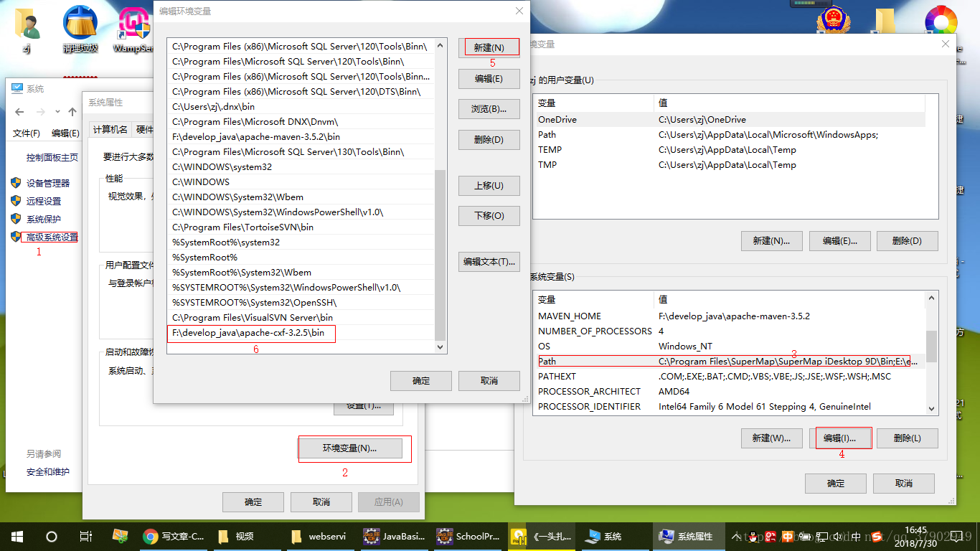
Task: Open the zj user folder desktop icon
Action: 27,30
